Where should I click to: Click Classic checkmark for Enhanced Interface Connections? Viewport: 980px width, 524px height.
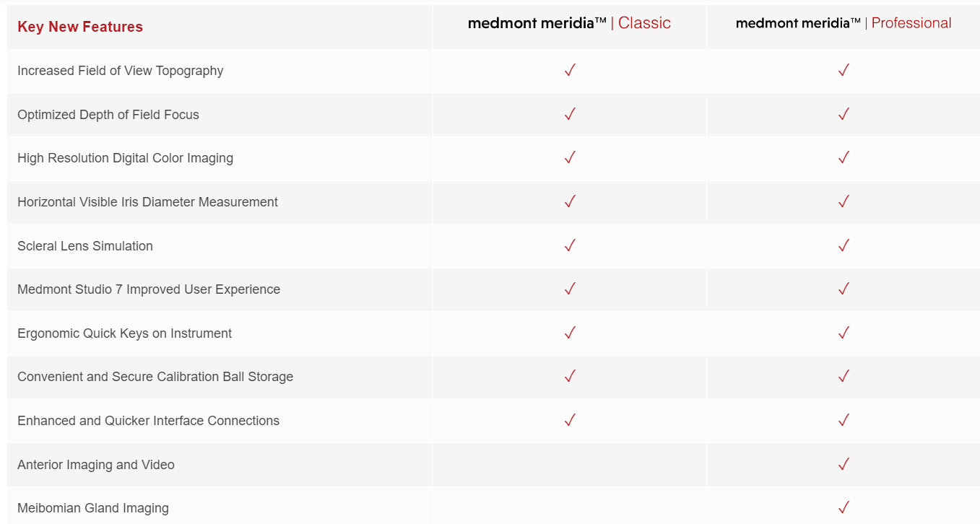click(570, 420)
